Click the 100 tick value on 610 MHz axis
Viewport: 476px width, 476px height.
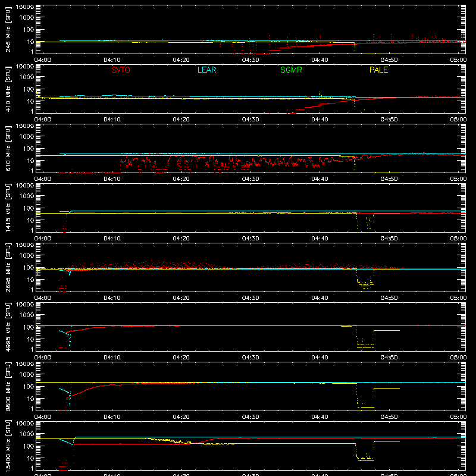(x=29, y=149)
